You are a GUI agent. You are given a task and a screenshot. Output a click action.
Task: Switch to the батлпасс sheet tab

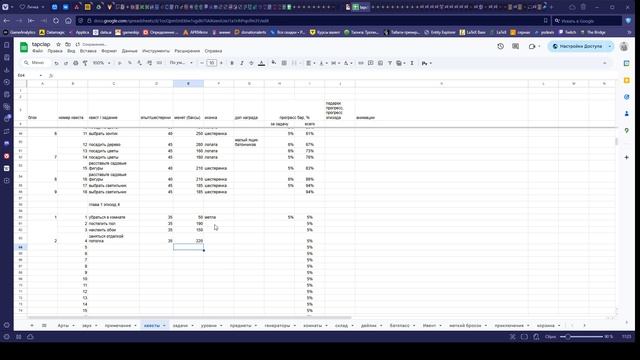tap(400, 326)
